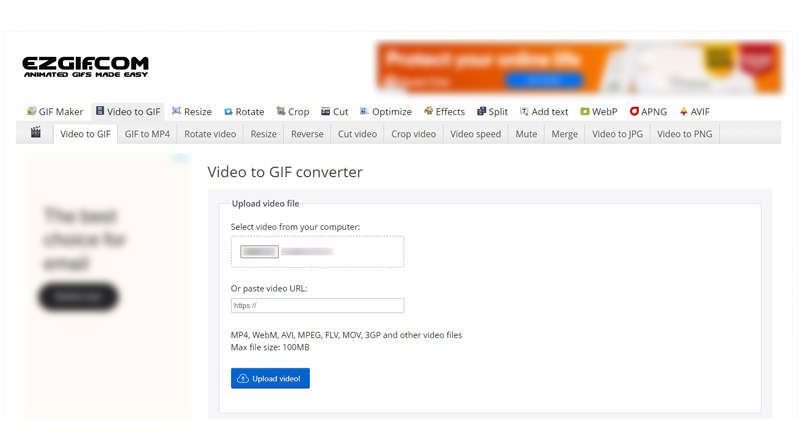This screenshot has height=447, width=800.
Task: Click the cloud upload icon on button
Action: [243, 379]
